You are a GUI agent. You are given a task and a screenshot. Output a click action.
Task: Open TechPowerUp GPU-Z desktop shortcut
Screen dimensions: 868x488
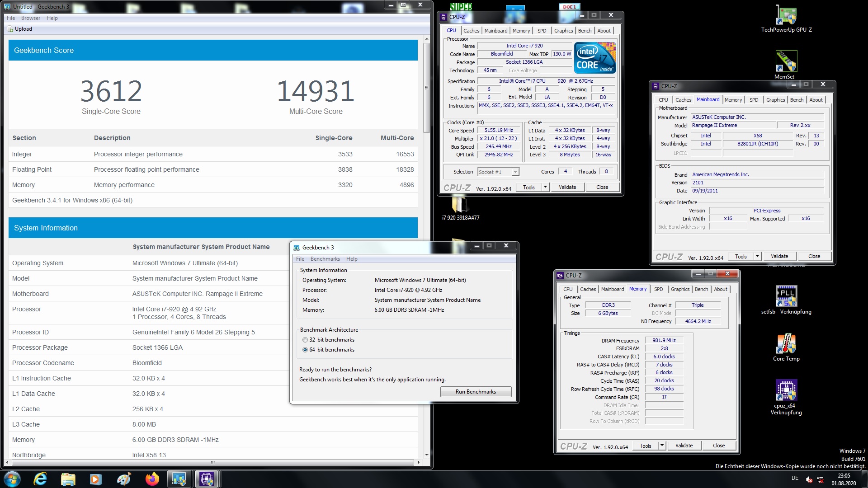[x=786, y=18]
